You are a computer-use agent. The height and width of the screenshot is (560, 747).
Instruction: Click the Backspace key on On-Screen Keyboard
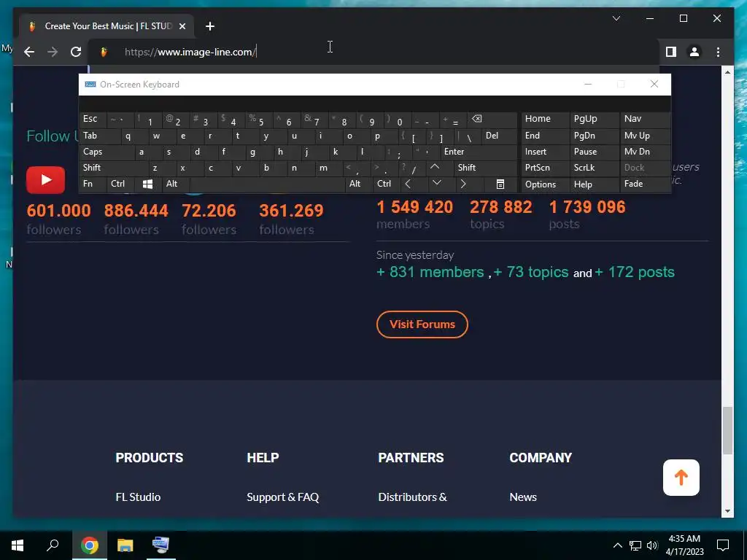coord(489,120)
